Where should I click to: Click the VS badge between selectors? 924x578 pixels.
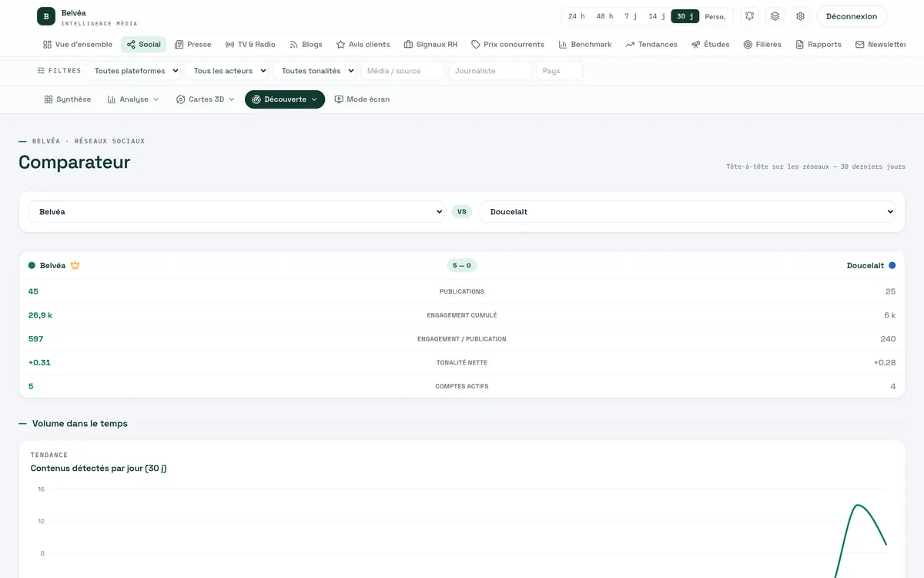pyautogui.click(x=462, y=211)
